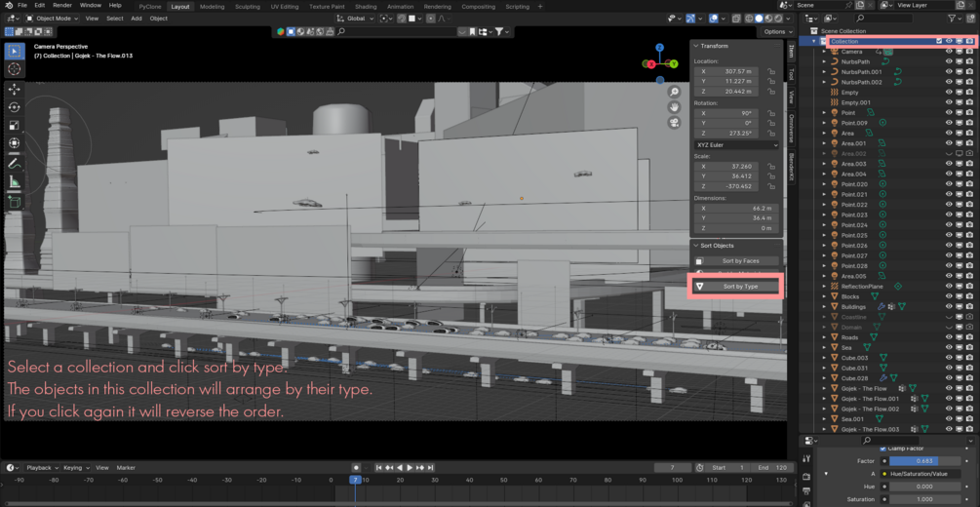Select the Rotate tool
Image resolution: width=980 pixels, height=507 pixels.
[15, 107]
